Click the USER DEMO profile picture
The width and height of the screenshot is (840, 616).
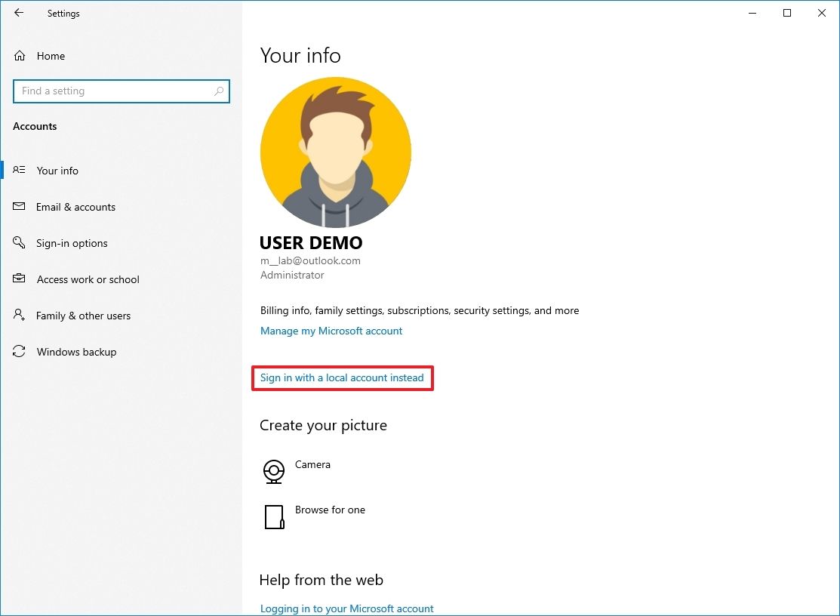(335, 152)
